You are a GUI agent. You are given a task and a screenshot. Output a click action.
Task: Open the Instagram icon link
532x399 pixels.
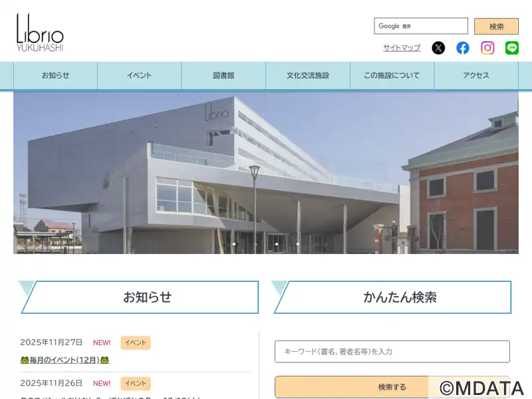tap(487, 48)
